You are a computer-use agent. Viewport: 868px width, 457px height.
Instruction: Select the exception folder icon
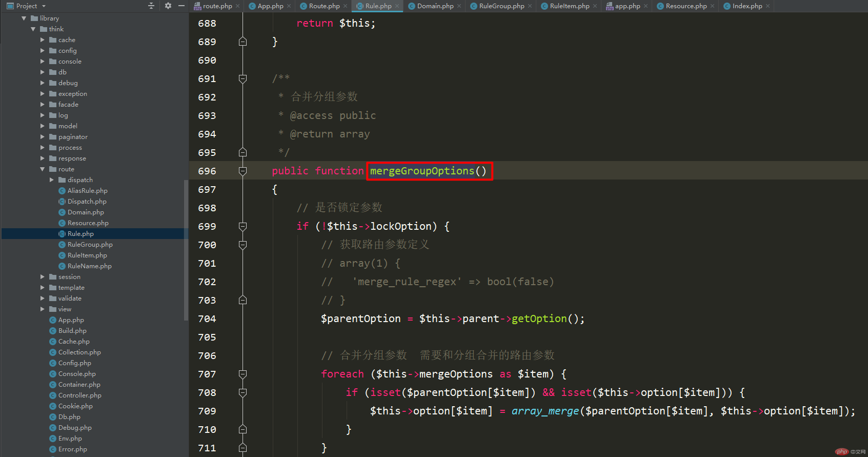pyautogui.click(x=53, y=94)
